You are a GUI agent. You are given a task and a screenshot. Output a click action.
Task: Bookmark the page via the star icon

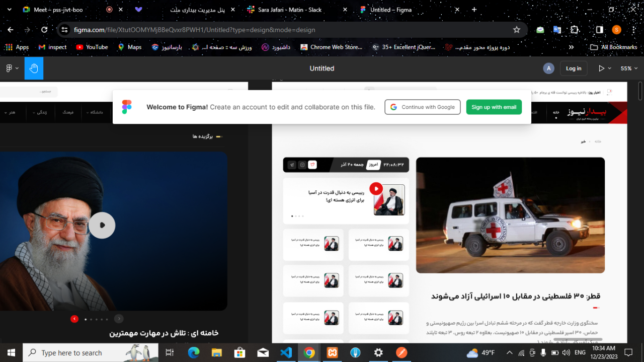[x=516, y=30]
